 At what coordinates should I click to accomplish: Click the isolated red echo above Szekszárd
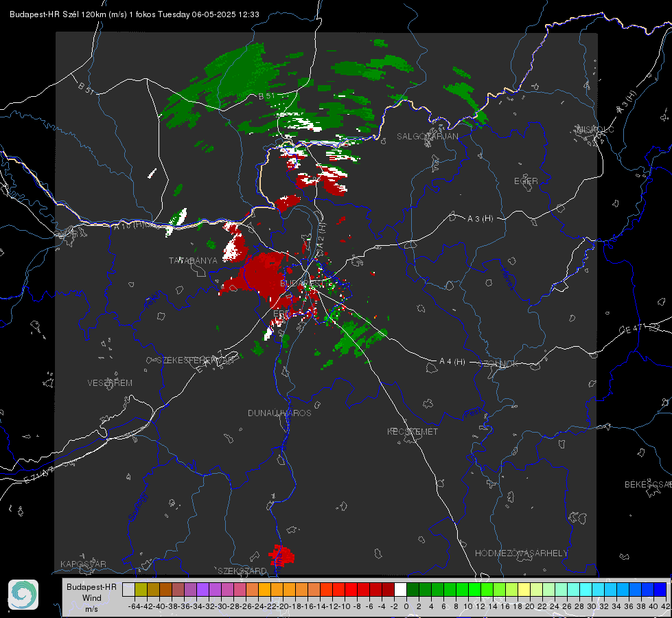click(x=281, y=556)
